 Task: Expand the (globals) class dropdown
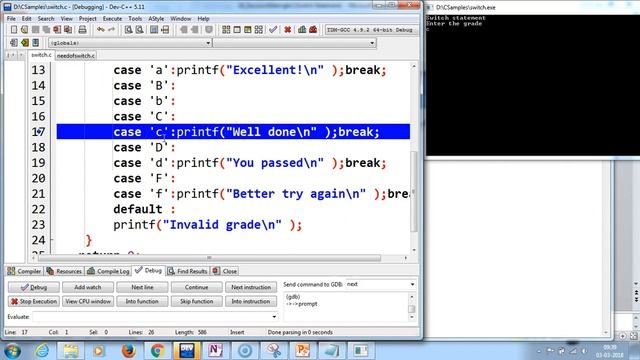208,43
